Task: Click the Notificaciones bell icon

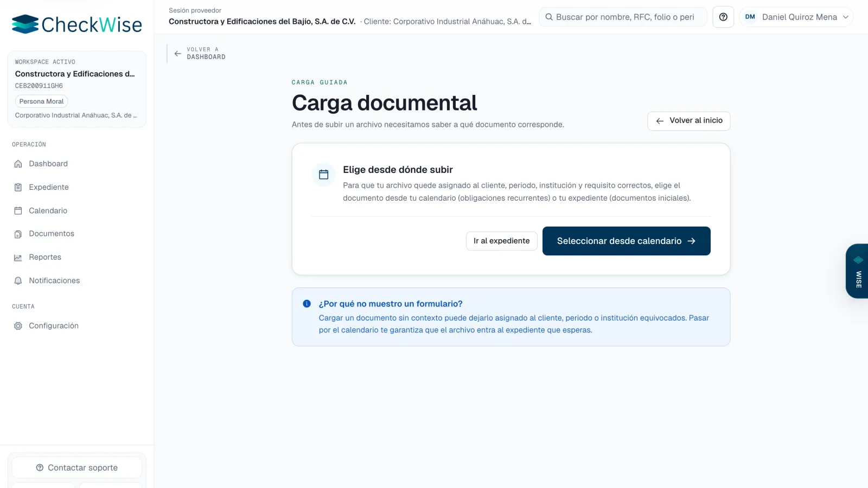Action: pyautogui.click(x=18, y=281)
